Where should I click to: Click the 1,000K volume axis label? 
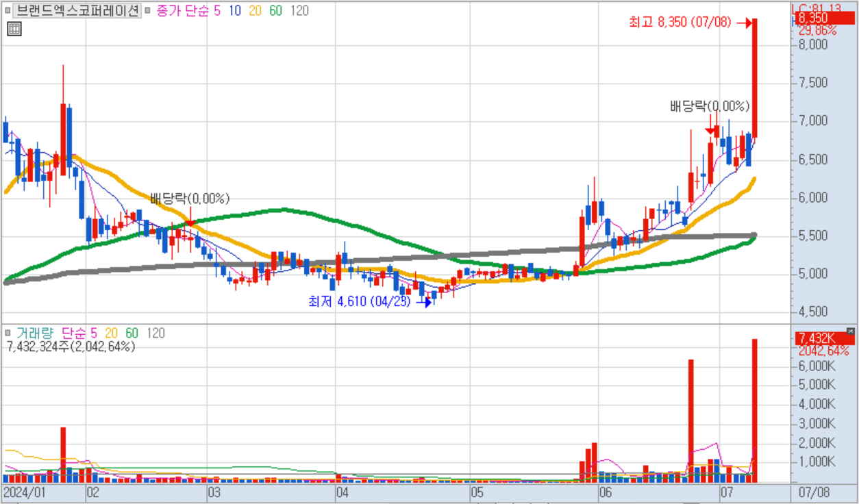pos(817,462)
